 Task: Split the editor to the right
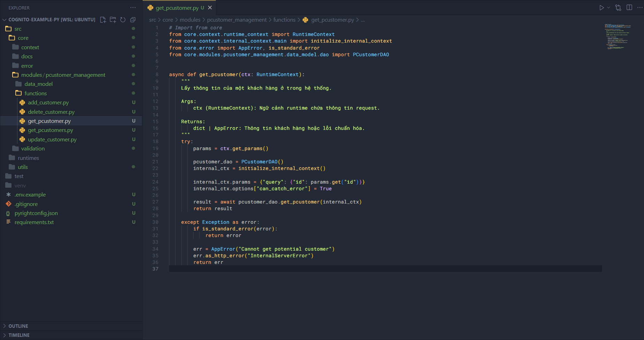(x=629, y=8)
